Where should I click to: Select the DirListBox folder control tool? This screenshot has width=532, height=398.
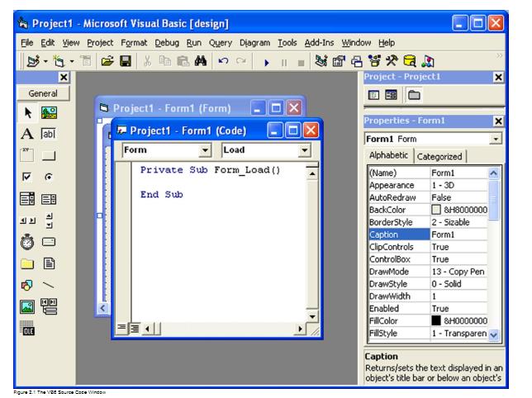click(x=27, y=263)
